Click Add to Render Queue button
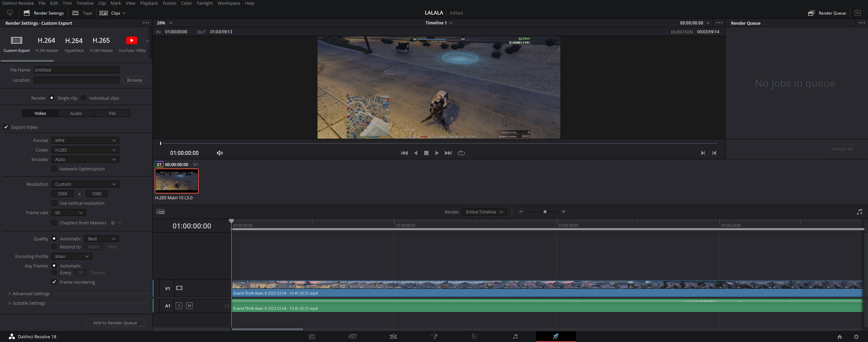Image resolution: width=868 pixels, height=342 pixels. 115,323
